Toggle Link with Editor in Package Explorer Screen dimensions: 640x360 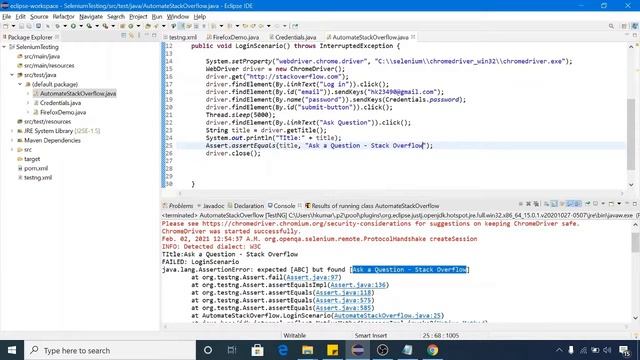(x=131, y=36)
